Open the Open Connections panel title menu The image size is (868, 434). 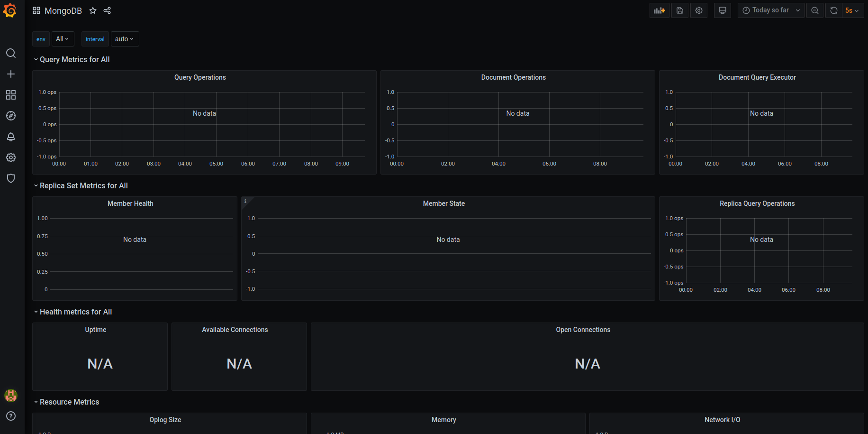click(x=583, y=330)
